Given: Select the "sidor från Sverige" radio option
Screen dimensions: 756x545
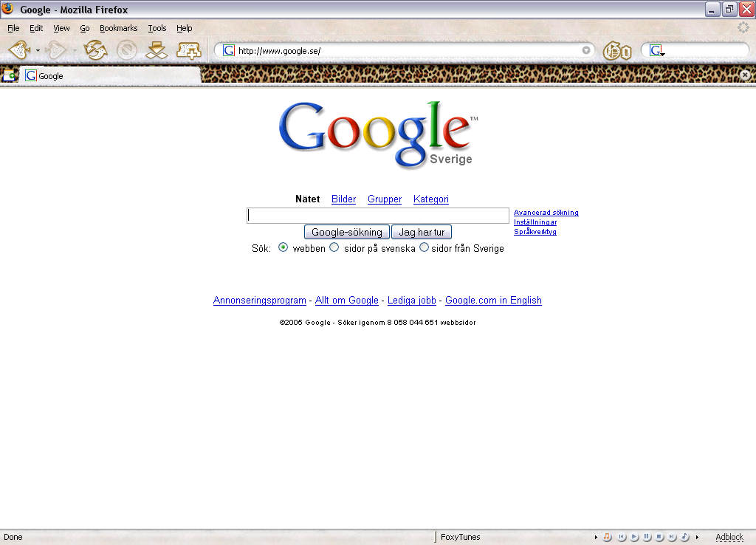Looking at the screenshot, I should point(424,248).
